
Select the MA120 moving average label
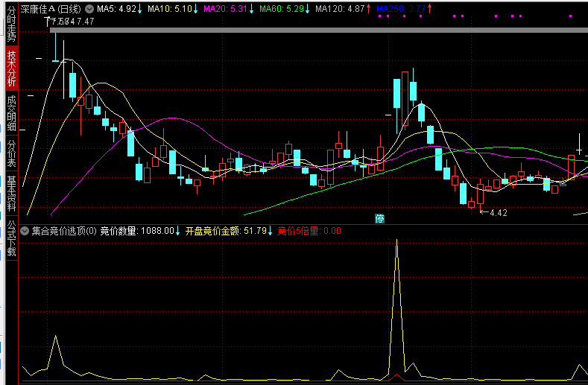point(342,9)
